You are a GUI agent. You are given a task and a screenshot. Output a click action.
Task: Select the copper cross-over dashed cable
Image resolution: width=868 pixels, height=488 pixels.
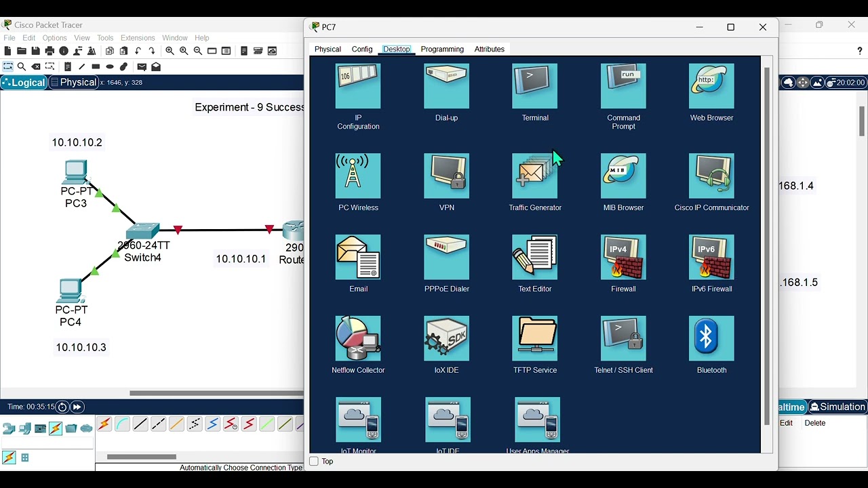point(158,424)
